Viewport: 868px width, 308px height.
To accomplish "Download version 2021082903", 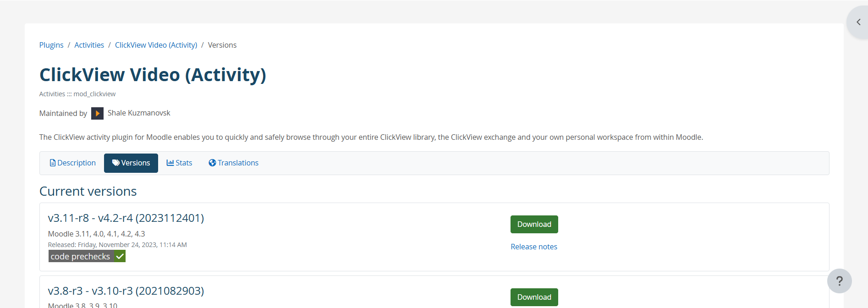I will [534, 297].
